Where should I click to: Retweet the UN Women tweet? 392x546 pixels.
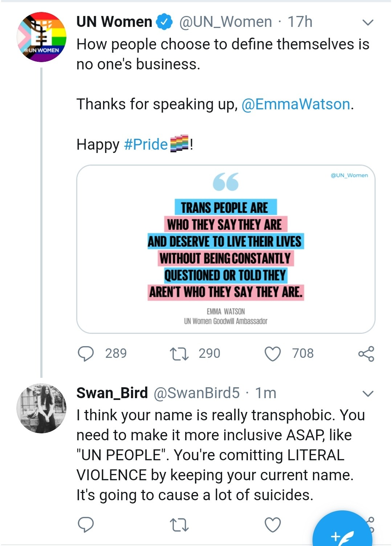179,353
